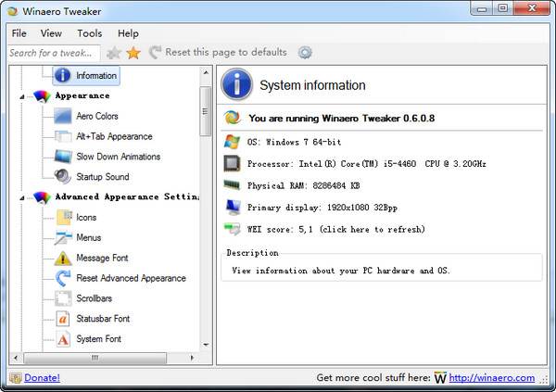Image resolution: width=556 pixels, height=392 pixels.
Task: Open the Tools menu
Action: pyautogui.click(x=90, y=33)
